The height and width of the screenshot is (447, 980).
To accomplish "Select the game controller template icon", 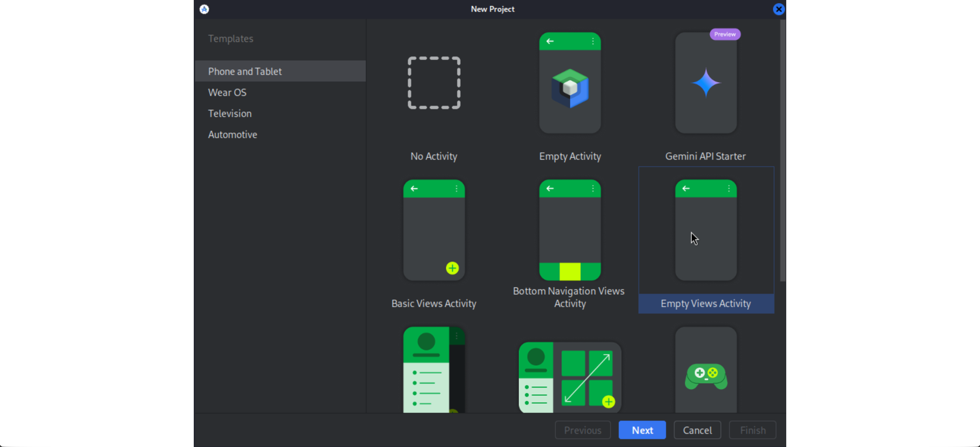I will pos(706,369).
